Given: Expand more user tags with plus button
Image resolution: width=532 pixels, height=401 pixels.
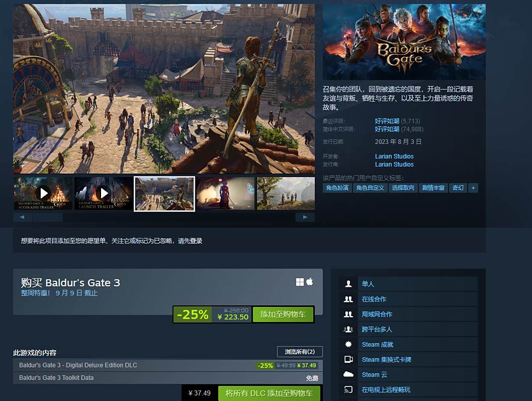Looking at the screenshot, I should pos(473,188).
